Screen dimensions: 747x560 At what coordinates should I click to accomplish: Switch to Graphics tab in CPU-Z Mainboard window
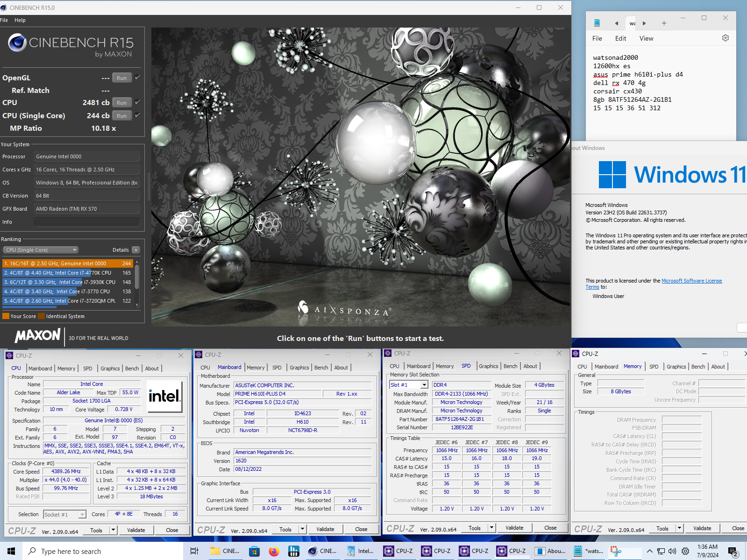[x=299, y=368]
